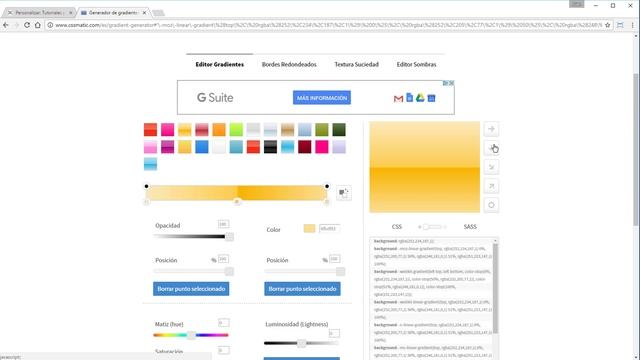Go back in browser history
640x360 pixels.
(6, 25)
